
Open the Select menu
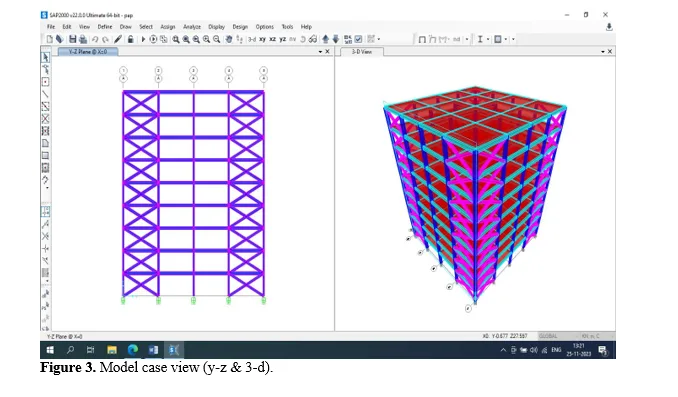[x=146, y=27]
